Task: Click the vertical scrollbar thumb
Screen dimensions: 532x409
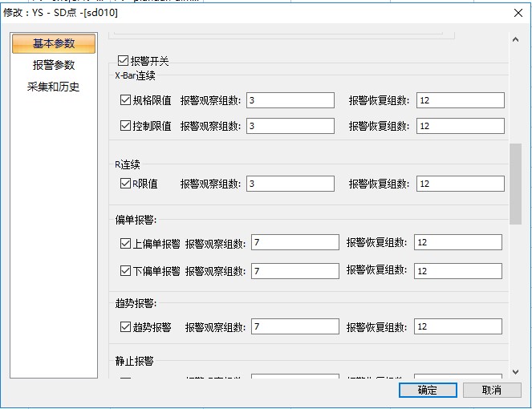Action: (x=515, y=184)
